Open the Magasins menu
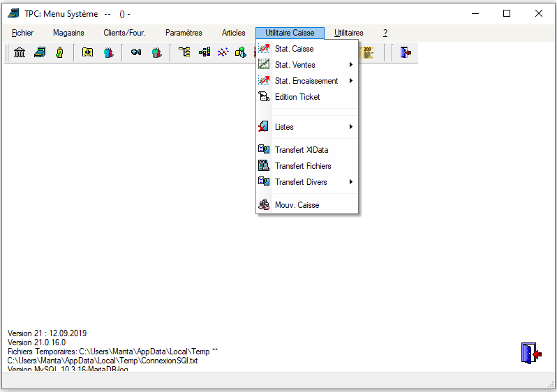Image resolution: width=557 pixels, height=392 pixels. [68, 33]
